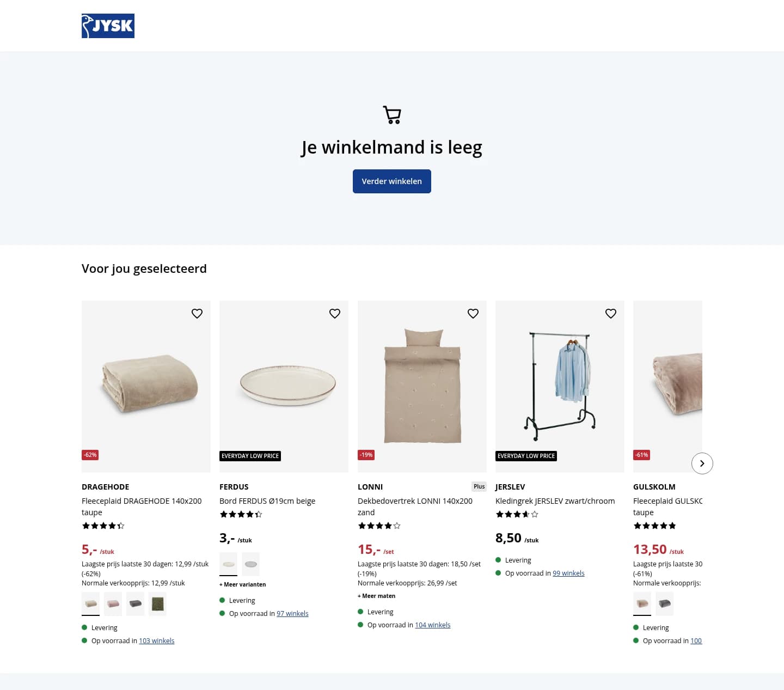Screen dimensions: 784x690
Task: Click the JYSK logo
Action: [x=108, y=26]
